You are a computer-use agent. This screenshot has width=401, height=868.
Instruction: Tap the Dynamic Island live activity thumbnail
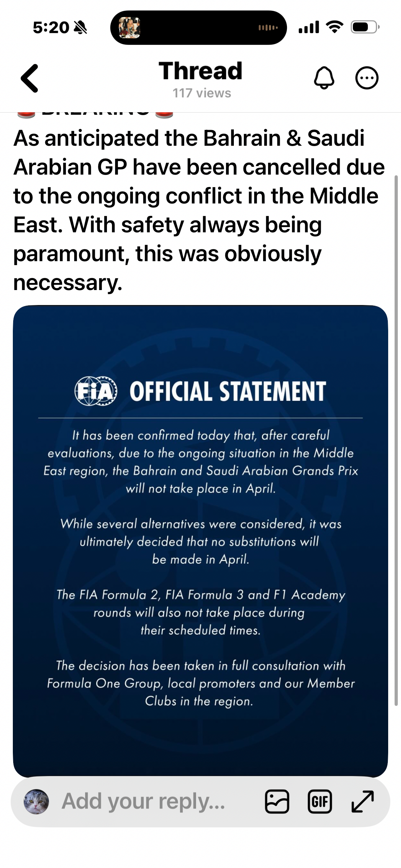[x=129, y=27]
